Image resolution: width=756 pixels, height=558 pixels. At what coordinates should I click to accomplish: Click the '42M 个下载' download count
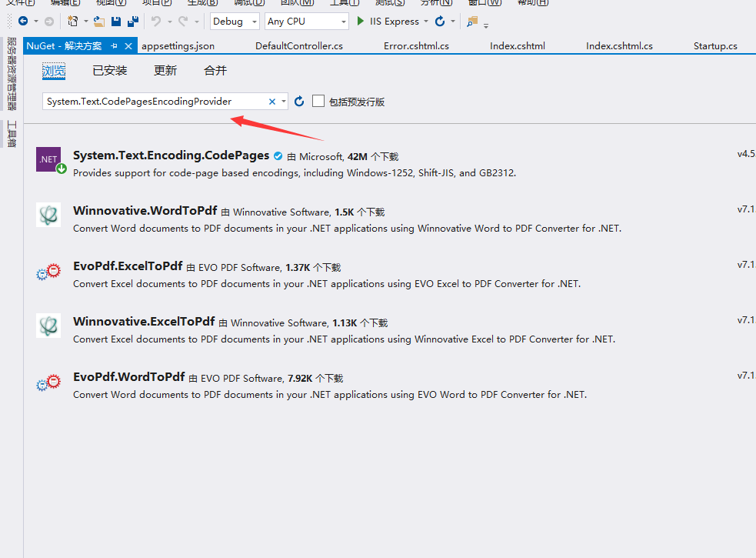pyautogui.click(x=373, y=156)
